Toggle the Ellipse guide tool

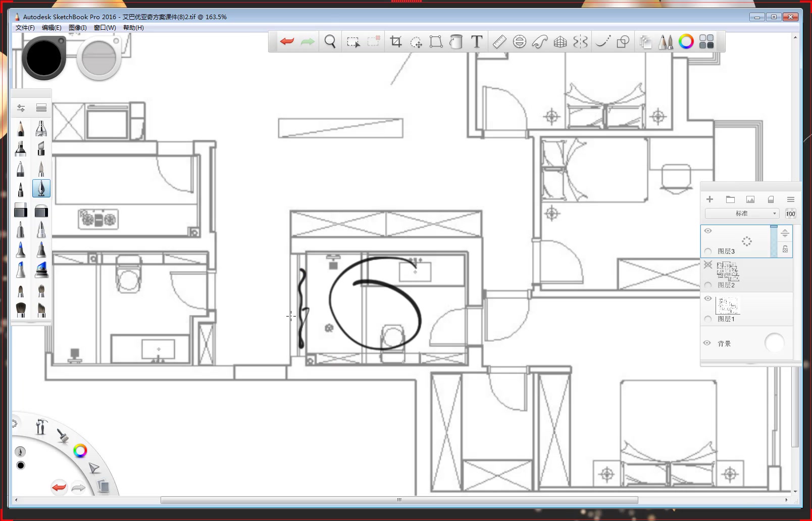[520, 41]
